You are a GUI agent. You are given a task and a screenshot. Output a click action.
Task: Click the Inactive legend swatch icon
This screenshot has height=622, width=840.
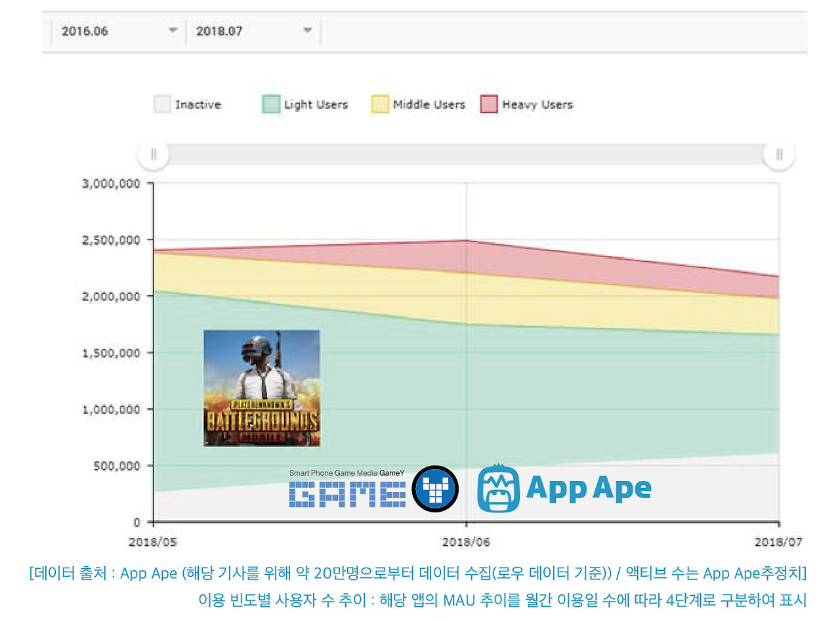(x=159, y=104)
